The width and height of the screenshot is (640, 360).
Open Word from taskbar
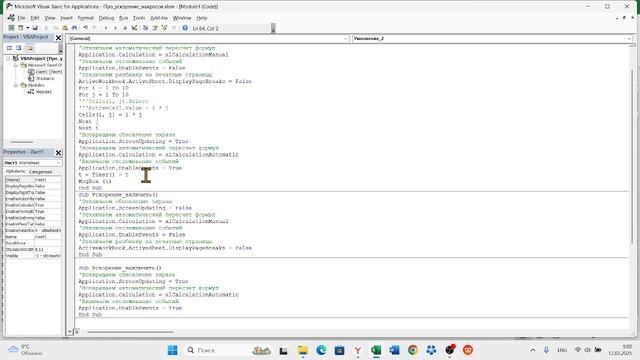coord(394,350)
